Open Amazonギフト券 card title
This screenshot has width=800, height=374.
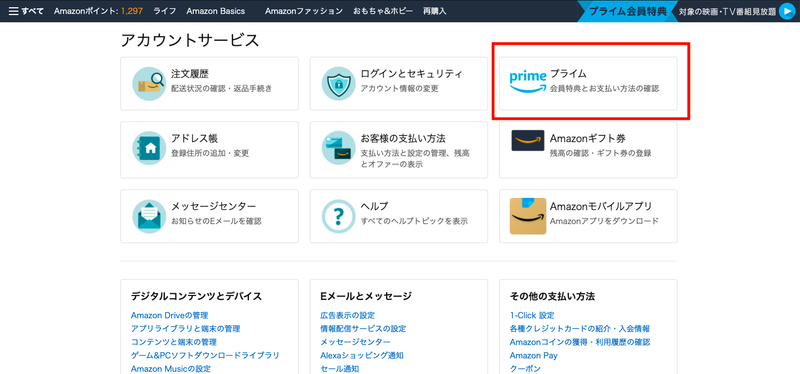(x=588, y=138)
